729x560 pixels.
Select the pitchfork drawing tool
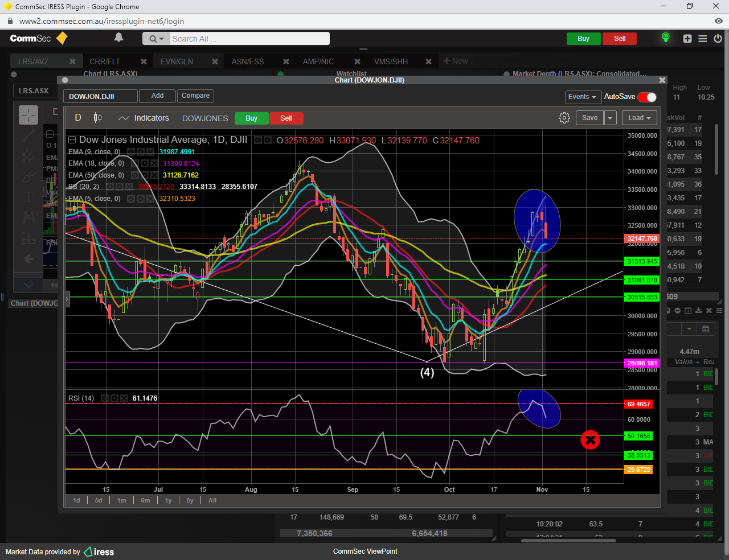[x=28, y=156]
